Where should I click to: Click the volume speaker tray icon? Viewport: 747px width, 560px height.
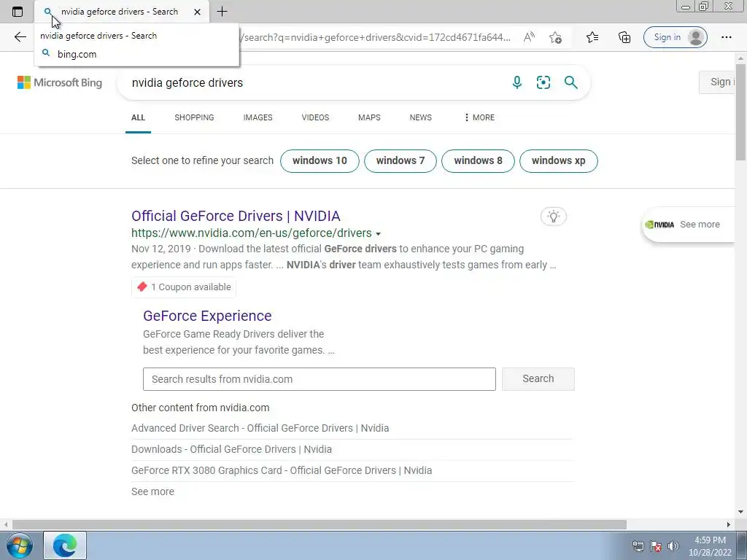click(673, 546)
